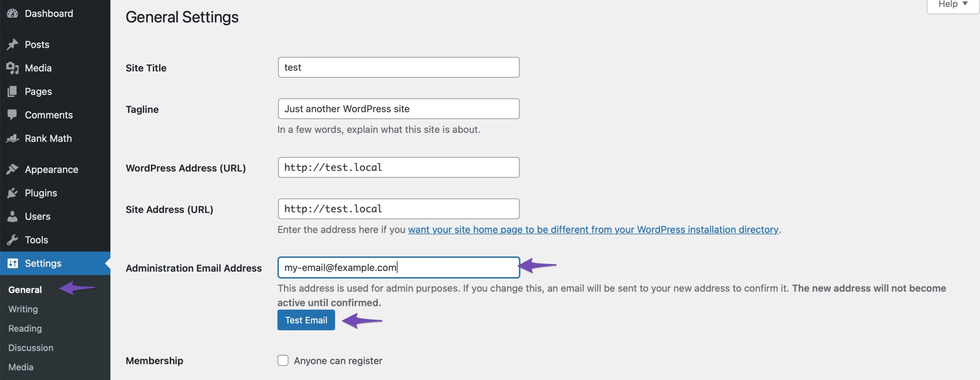The height and width of the screenshot is (380, 980).
Task: Click the Media library icon
Action: (13, 68)
